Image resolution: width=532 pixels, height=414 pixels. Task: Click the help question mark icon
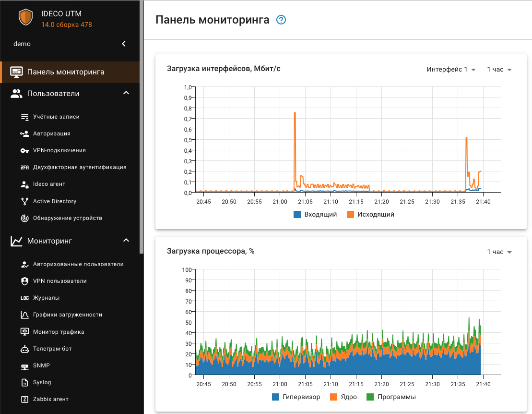pyautogui.click(x=281, y=20)
